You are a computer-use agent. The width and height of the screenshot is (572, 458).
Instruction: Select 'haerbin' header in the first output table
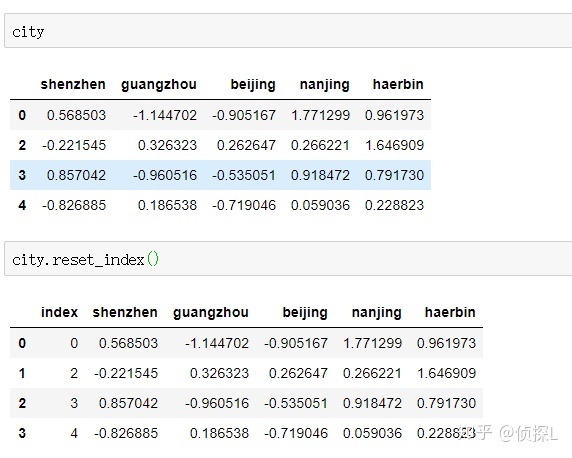click(398, 84)
